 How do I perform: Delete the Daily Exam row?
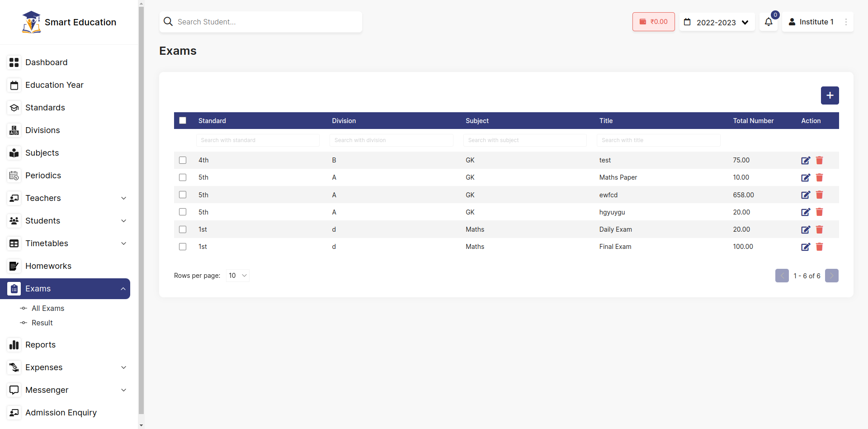click(820, 229)
